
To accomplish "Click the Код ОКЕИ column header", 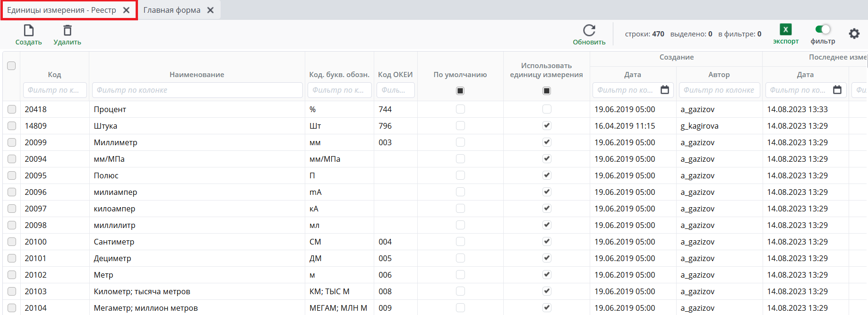I will (395, 75).
